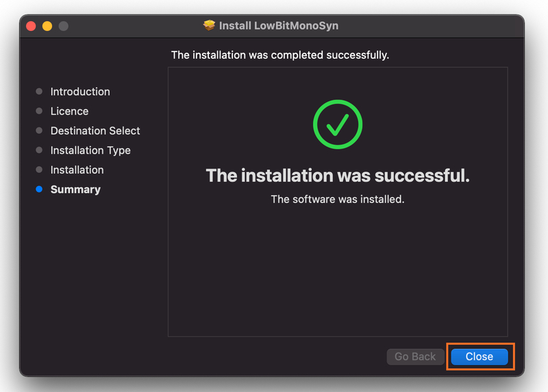Click the Install LowBitMonoSyn window title
The width and height of the screenshot is (548, 392).
pyautogui.click(x=278, y=25)
